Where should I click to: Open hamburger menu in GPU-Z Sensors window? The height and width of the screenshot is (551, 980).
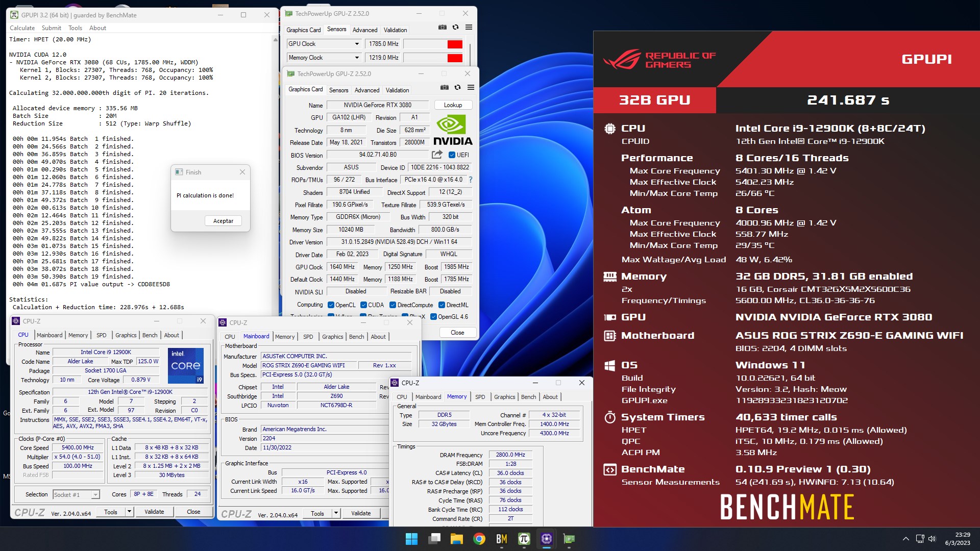click(x=469, y=28)
